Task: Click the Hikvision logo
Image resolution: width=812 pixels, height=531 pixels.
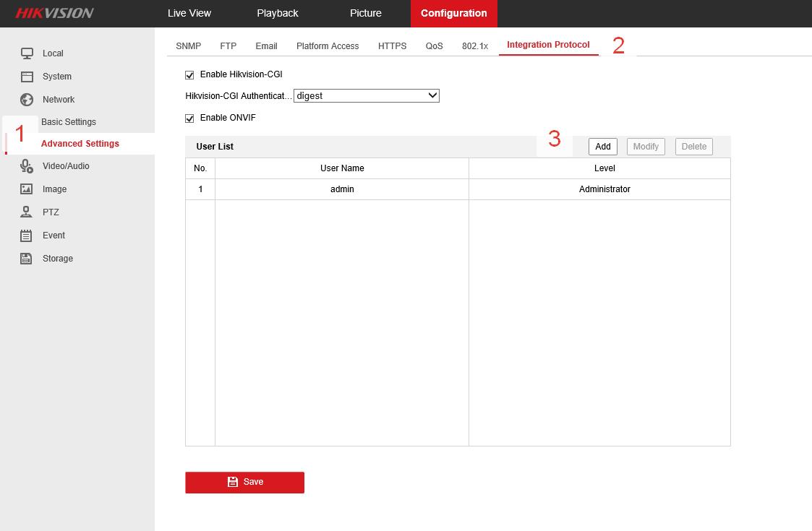Action: coord(54,13)
